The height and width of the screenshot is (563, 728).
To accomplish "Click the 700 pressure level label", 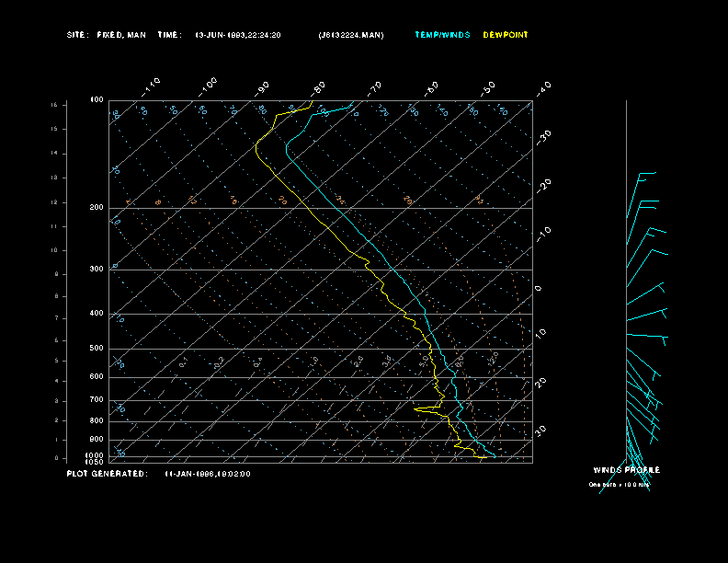I will coord(97,400).
